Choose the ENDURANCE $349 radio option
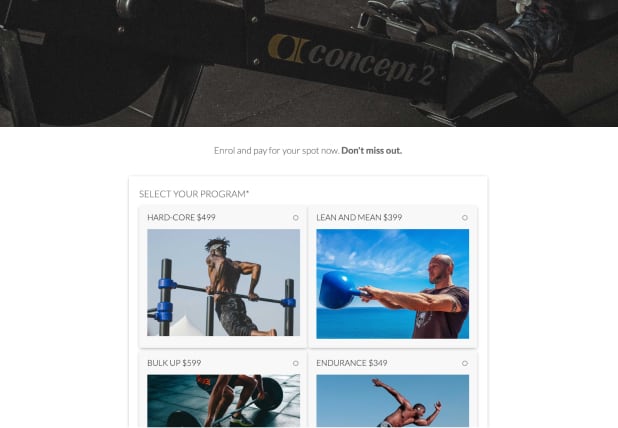 465,363
